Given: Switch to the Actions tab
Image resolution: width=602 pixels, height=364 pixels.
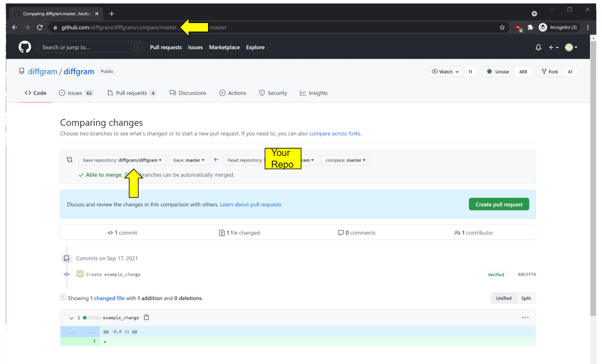Looking at the screenshot, I should pos(233,93).
